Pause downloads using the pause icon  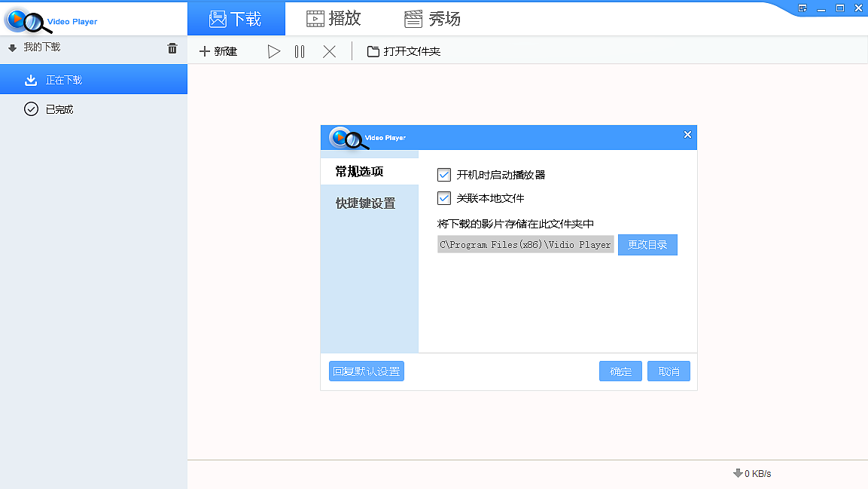pos(299,51)
